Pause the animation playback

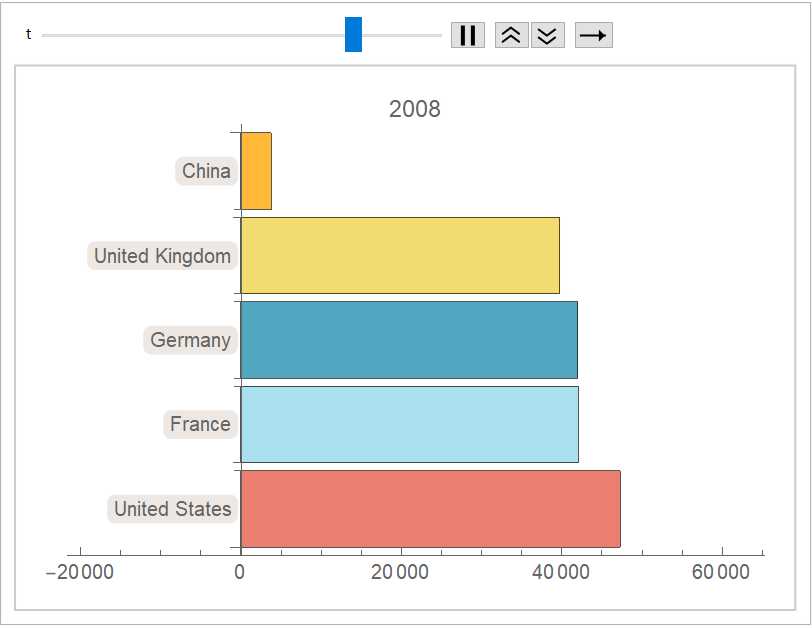pyautogui.click(x=467, y=35)
